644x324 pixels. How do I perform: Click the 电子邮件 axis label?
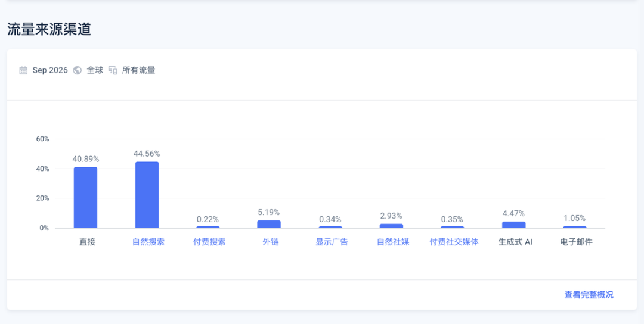click(577, 242)
